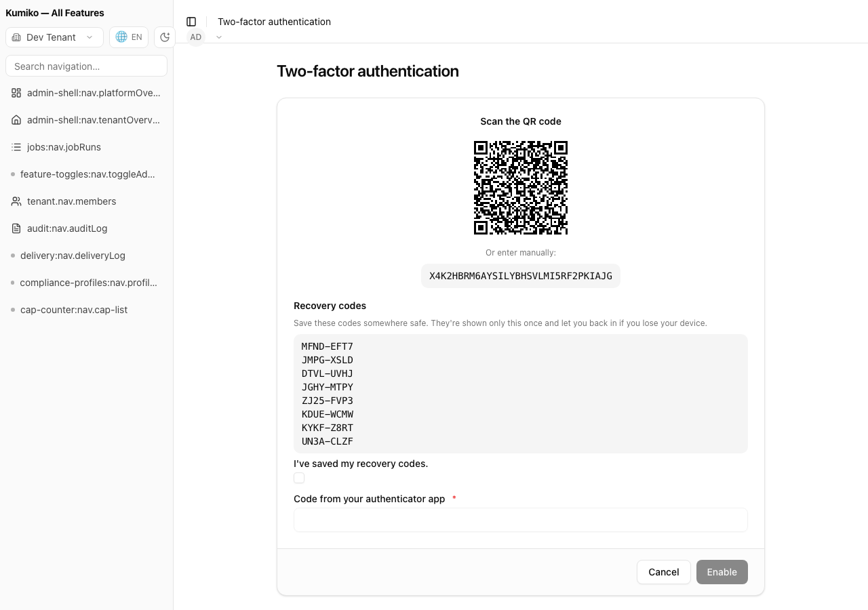Check I've saved my recovery codes
868x610 pixels.
pos(299,478)
